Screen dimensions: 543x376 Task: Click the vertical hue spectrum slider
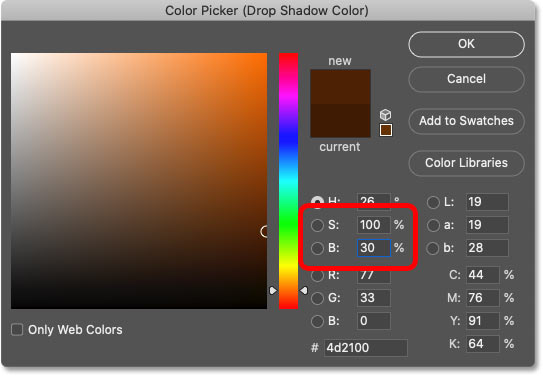(x=288, y=181)
